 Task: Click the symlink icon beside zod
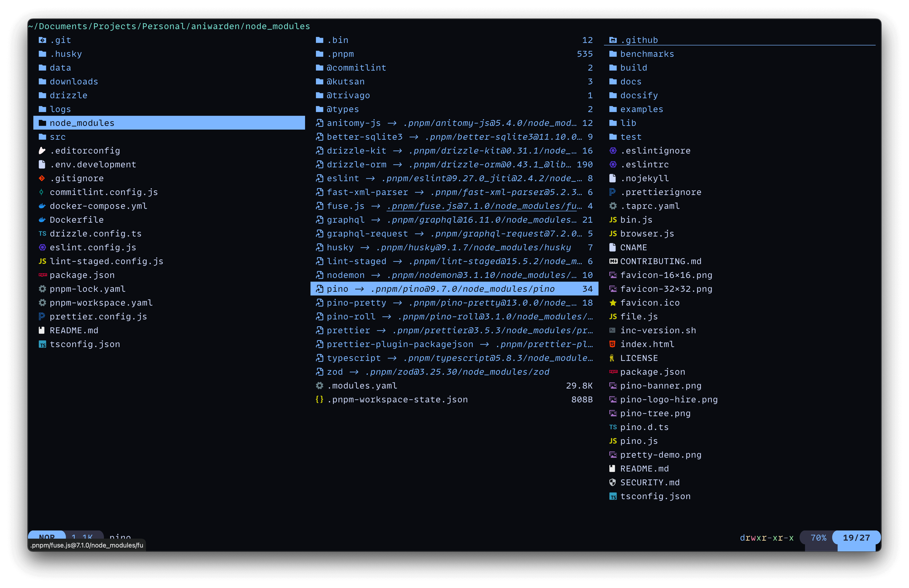tap(320, 372)
